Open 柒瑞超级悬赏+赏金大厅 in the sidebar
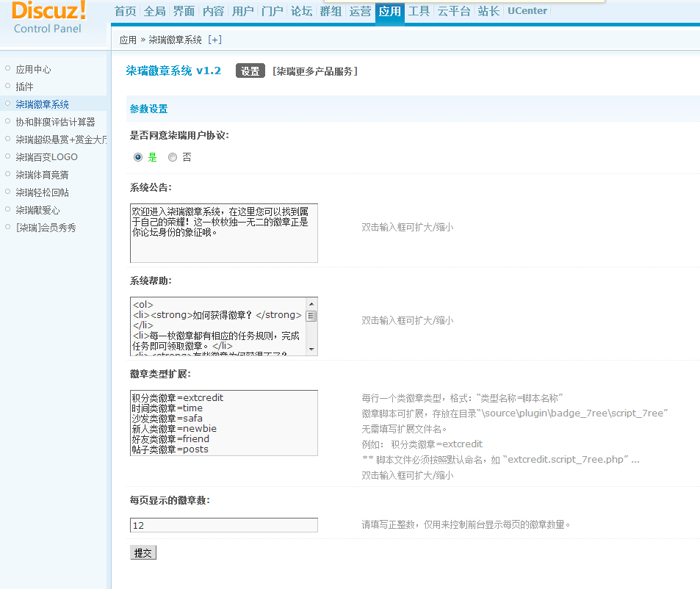700x589 pixels. [61, 140]
